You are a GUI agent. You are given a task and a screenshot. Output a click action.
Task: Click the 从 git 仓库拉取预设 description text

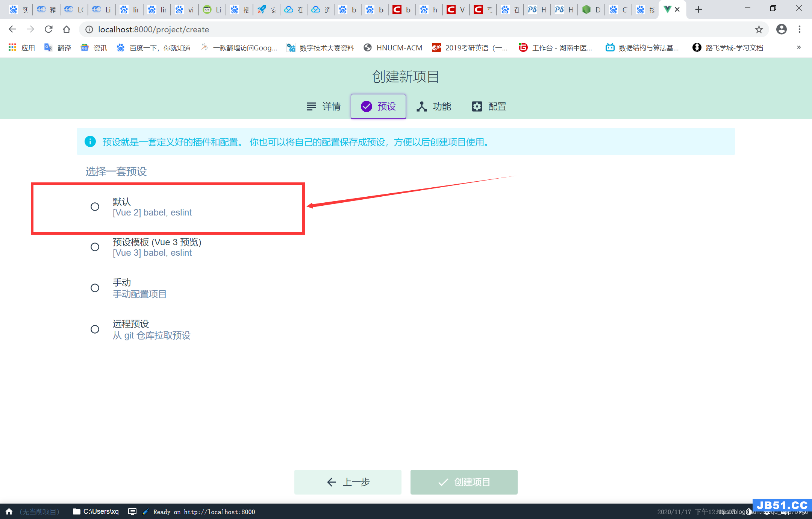[151, 335]
